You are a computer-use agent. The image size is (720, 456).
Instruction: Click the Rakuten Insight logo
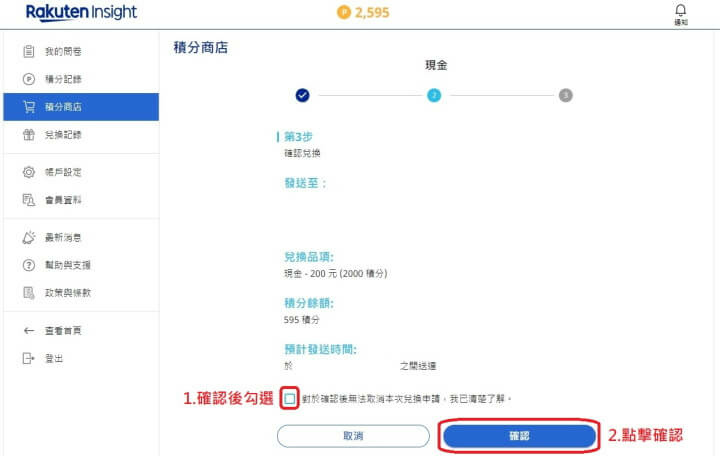pos(81,12)
